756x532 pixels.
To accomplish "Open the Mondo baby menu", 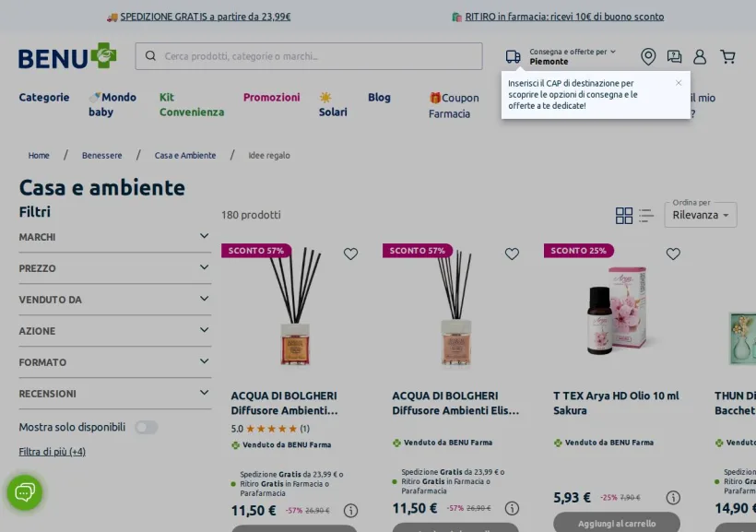I will (x=112, y=105).
